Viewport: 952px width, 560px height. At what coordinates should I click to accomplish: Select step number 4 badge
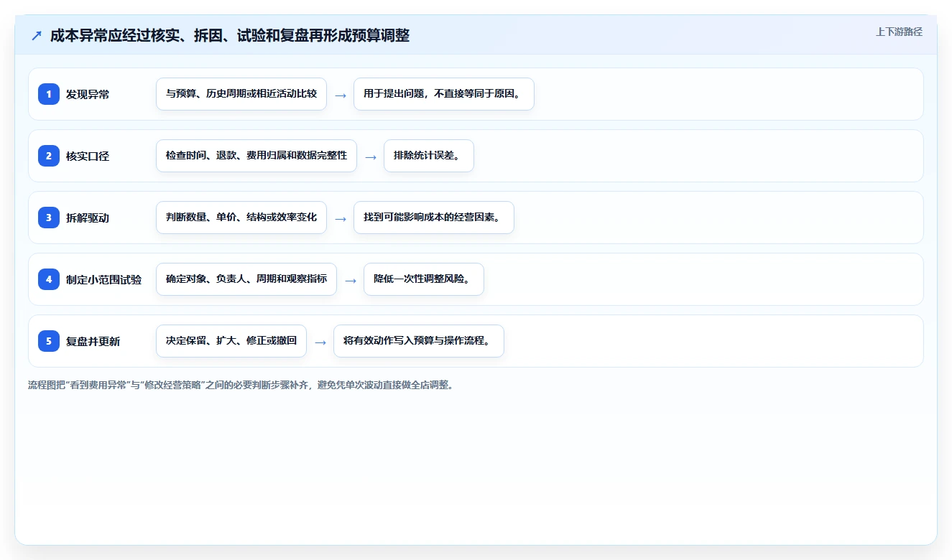pos(49,279)
